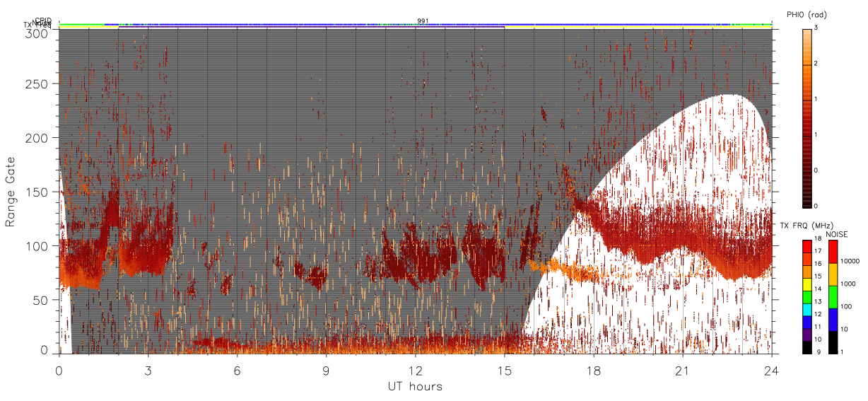Click the orange-red 16–17 MHz TX FRQ swatch
The height and width of the screenshot is (401, 868).
click(x=807, y=259)
